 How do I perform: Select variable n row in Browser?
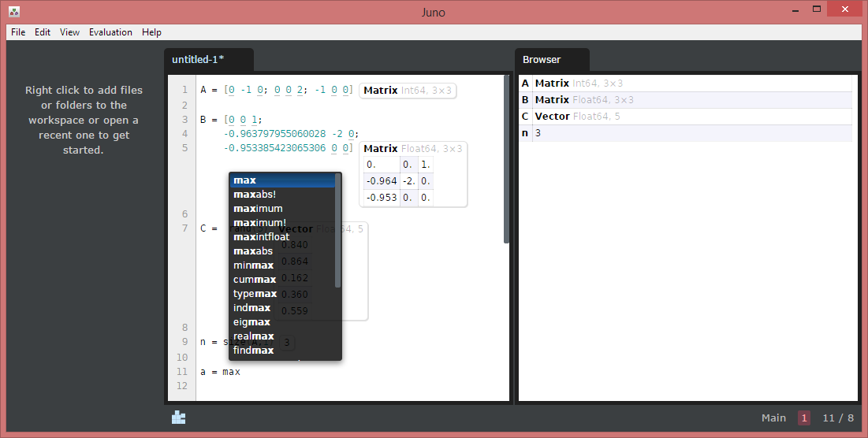coord(685,133)
